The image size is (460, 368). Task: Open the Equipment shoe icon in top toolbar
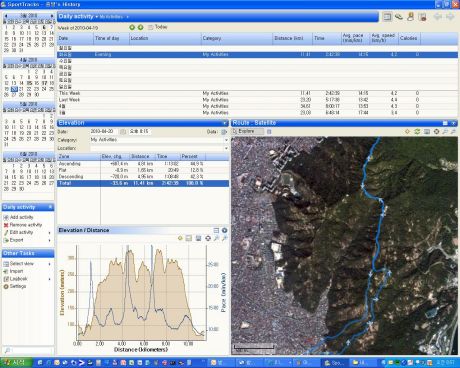coord(399,17)
